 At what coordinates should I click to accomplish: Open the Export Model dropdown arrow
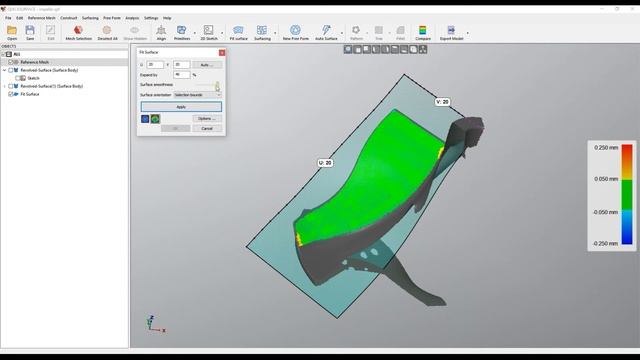467,33
